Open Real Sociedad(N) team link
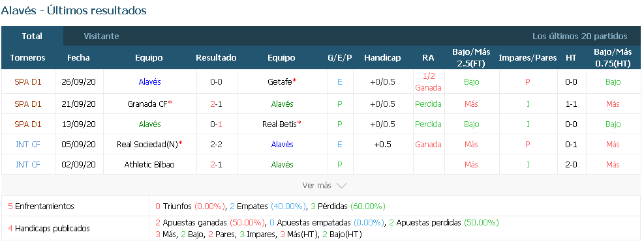This screenshot has width=644, height=243. [147, 144]
